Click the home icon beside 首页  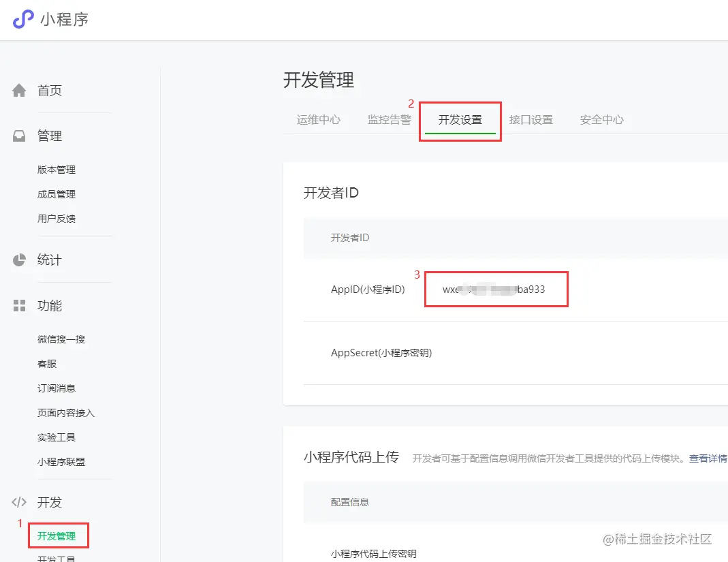(19, 90)
